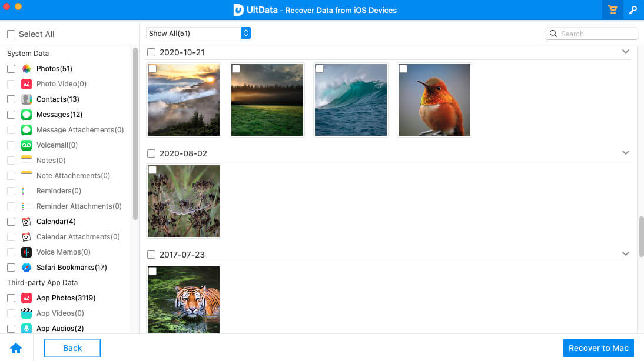The height and width of the screenshot is (361, 644).
Task: Click the UltData logo in title bar
Action: point(238,10)
